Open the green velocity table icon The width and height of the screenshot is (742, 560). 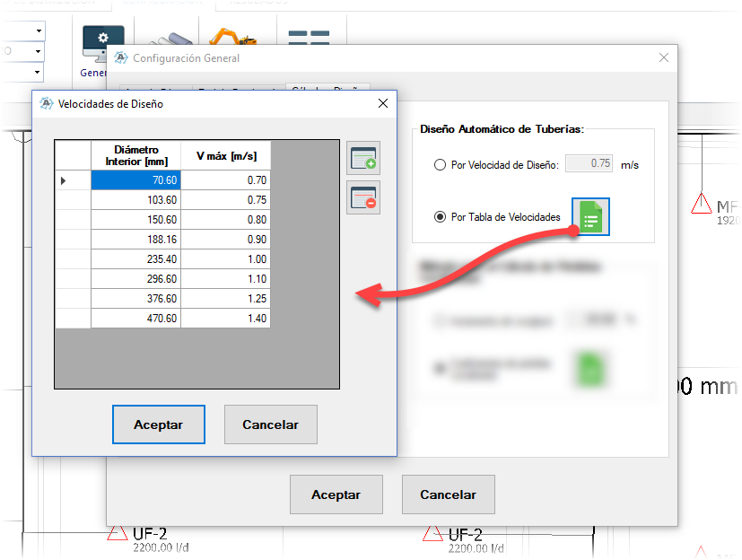590,217
